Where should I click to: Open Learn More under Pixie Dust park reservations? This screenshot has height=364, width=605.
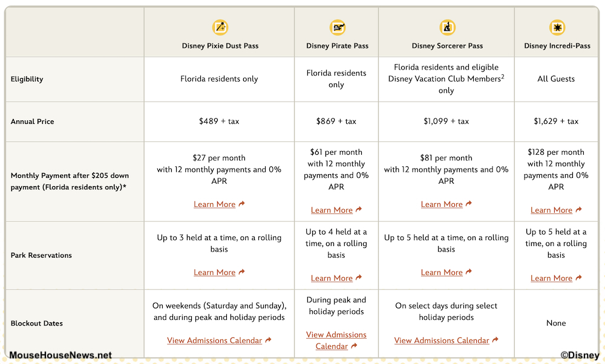coord(214,273)
